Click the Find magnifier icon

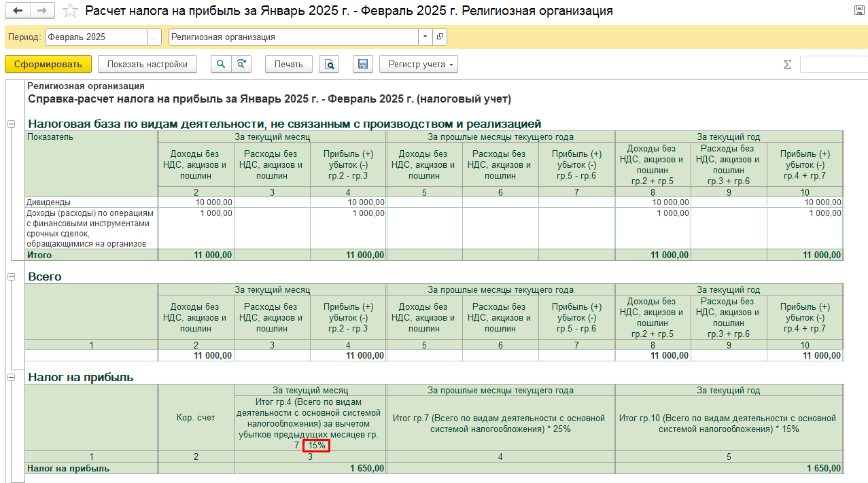pyautogui.click(x=220, y=64)
